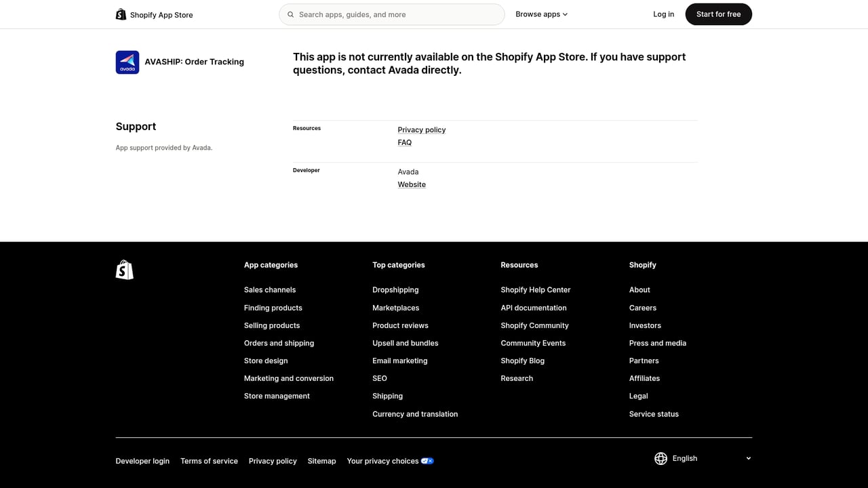Click the search magnifier icon

[290, 14]
